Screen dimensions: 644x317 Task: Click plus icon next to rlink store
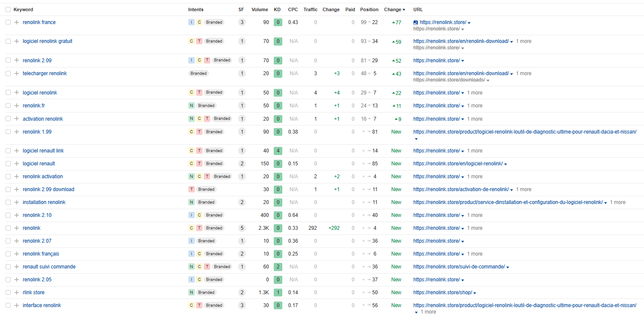(17, 293)
